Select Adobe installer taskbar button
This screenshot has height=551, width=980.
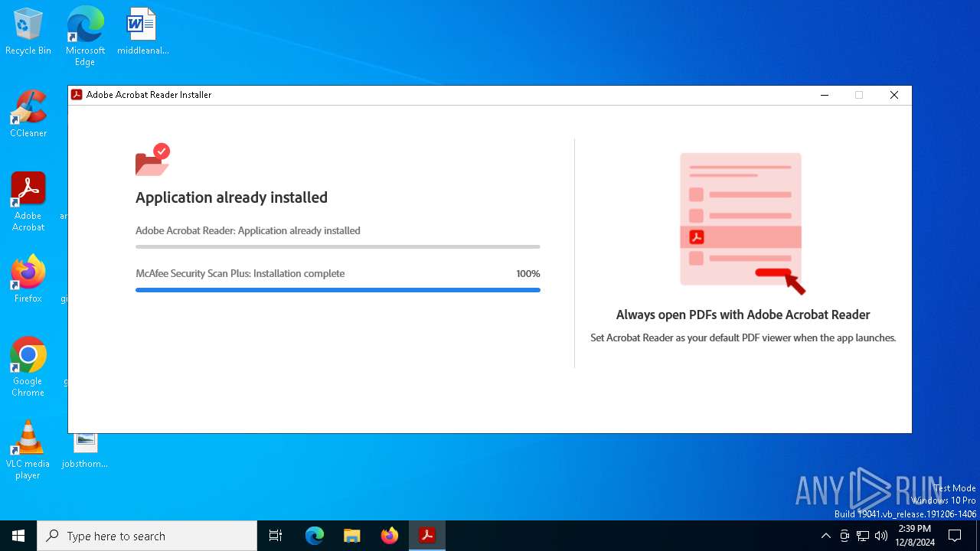click(427, 536)
